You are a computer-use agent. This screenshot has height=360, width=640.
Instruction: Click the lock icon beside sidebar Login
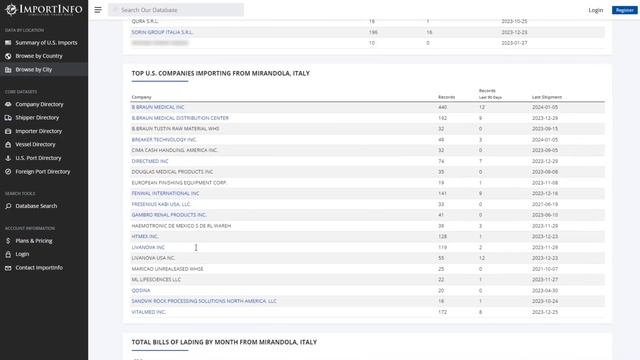(8, 254)
